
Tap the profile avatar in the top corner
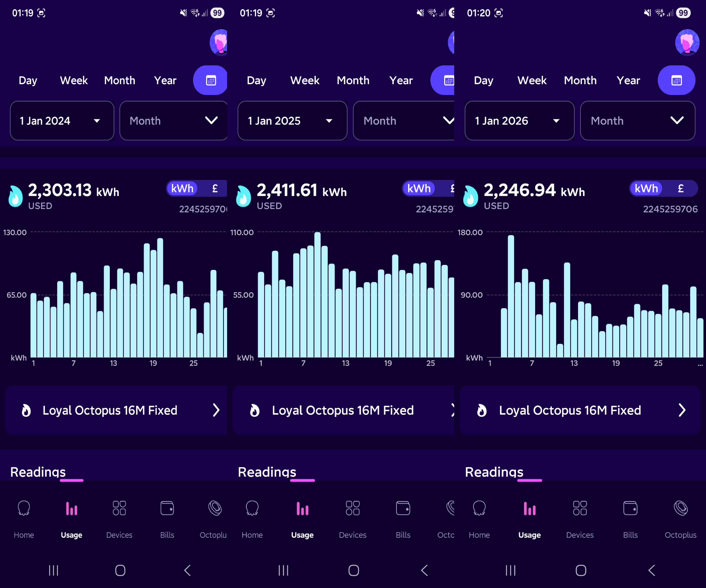[219, 43]
